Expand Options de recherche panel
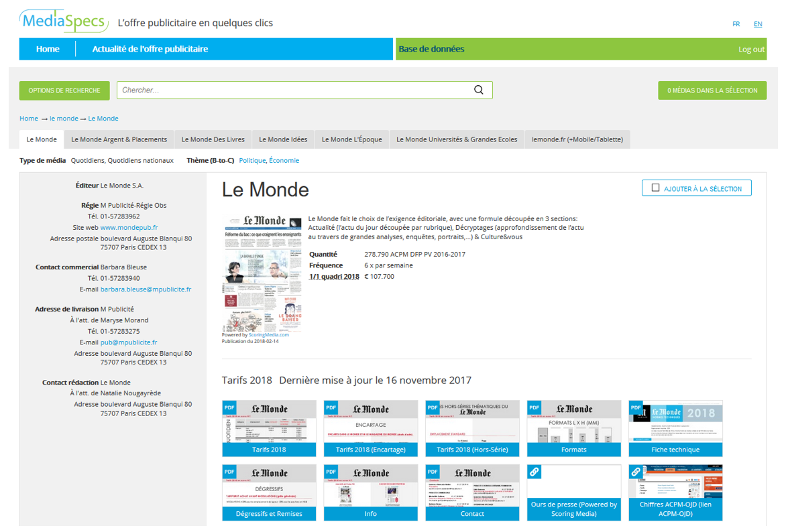790x532 pixels. (64, 90)
